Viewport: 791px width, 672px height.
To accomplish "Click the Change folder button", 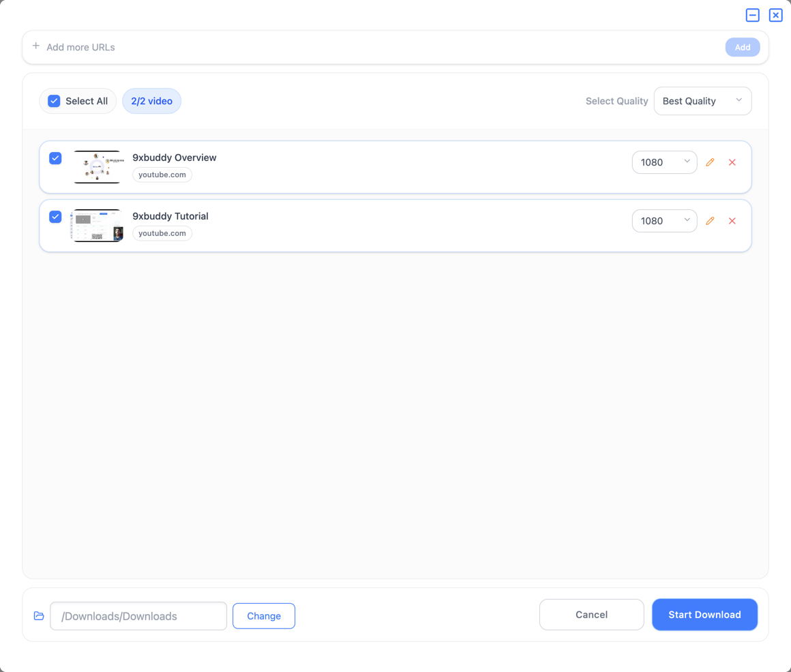I will tap(264, 615).
